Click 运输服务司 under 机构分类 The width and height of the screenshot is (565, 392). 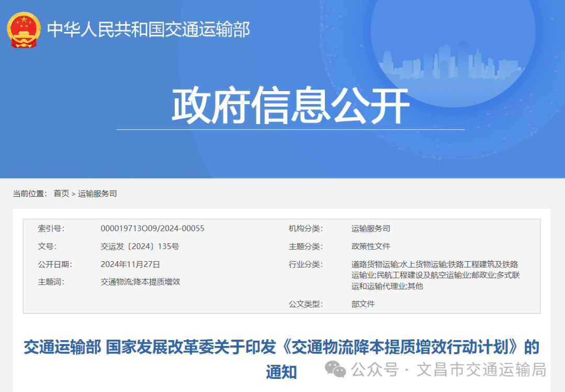(370, 229)
